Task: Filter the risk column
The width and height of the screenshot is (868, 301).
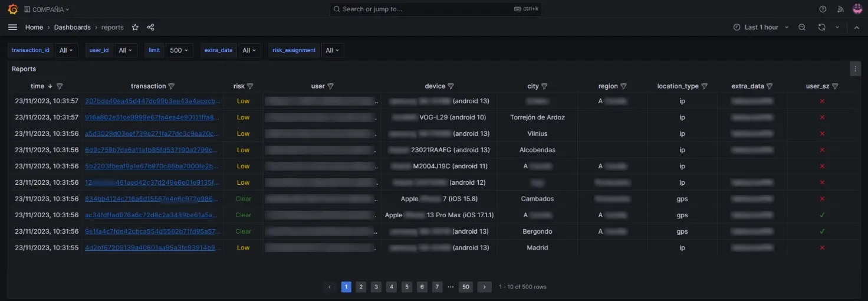Action: [x=250, y=86]
